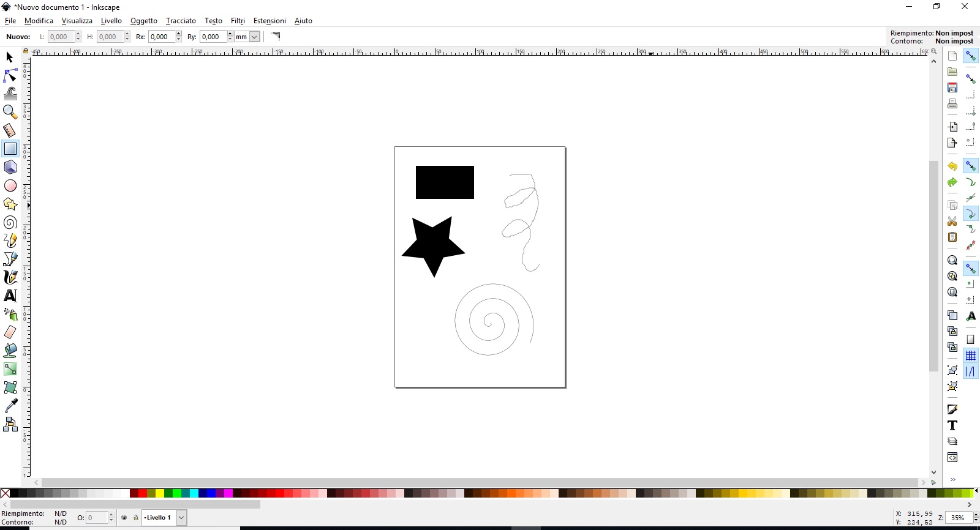
Task: Increase the zoom percentage spinner
Action: [x=976, y=515]
